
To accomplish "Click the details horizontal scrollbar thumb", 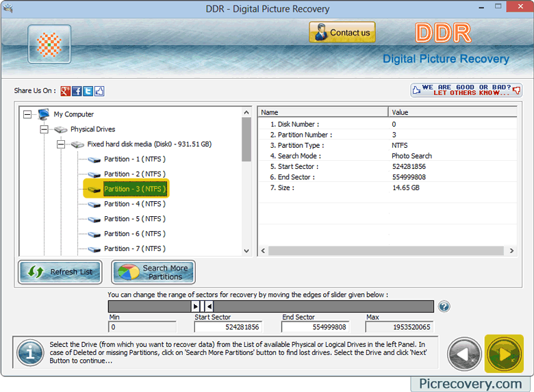I will (386, 251).
